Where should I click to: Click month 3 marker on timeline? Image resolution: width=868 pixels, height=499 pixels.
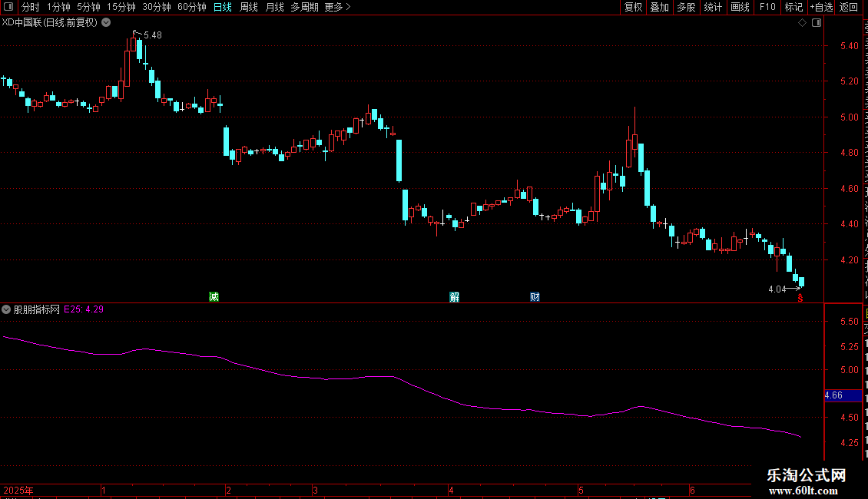315,490
